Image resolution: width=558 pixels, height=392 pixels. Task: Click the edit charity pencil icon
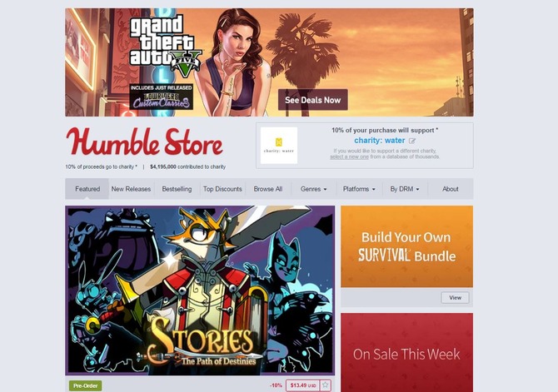412,141
